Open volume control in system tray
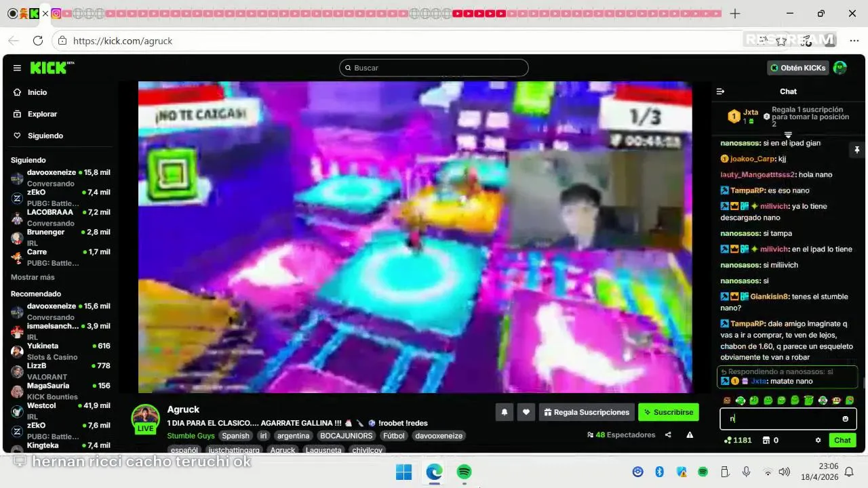The image size is (868, 488). [x=785, y=472]
